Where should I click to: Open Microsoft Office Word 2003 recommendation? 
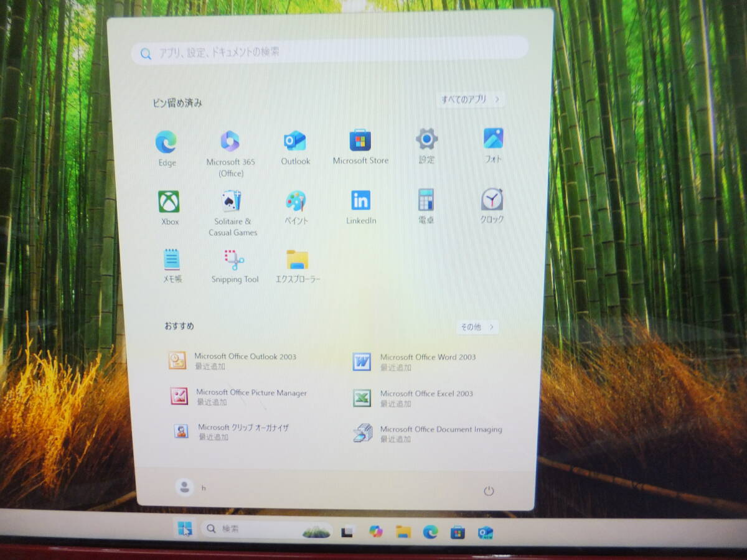(427, 361)
